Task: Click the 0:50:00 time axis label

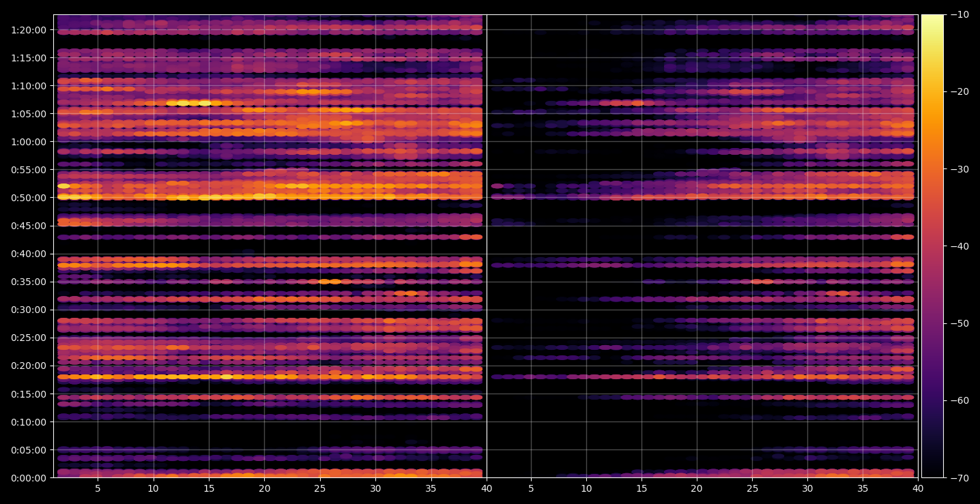Action: click(x=29, y=198)
